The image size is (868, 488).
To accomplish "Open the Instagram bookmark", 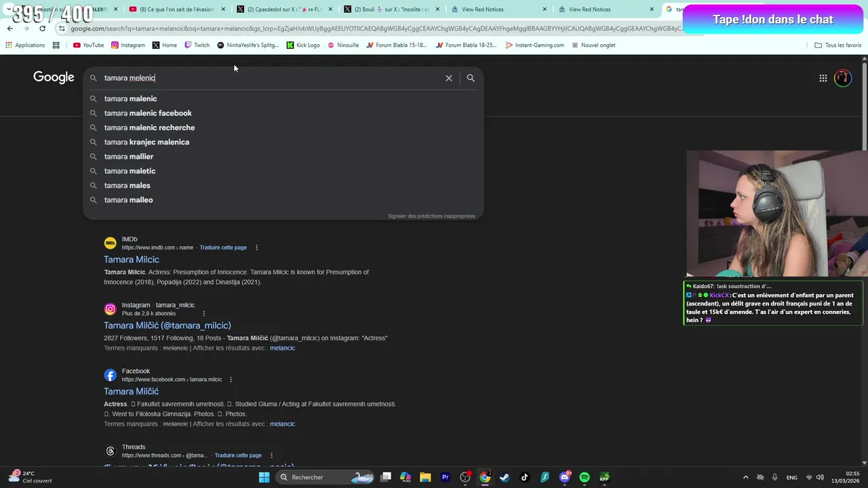I will 128,45.
